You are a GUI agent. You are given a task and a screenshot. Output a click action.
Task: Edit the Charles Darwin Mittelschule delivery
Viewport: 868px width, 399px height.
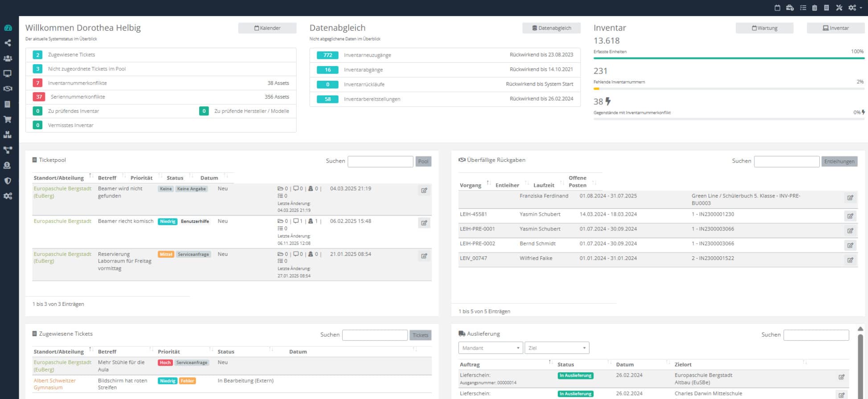pos(841,395)
